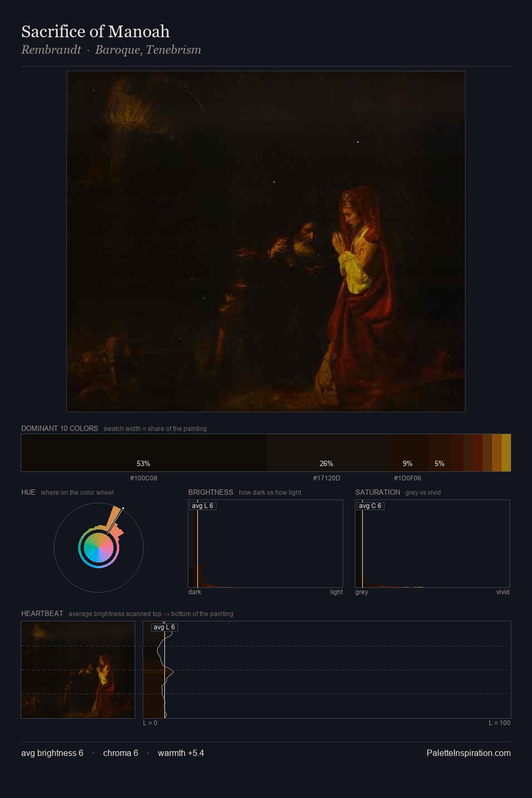Click the BRIGHTNESS section heading
The width and height of the screenshot is (532, 798).
[x=211, y=492]
